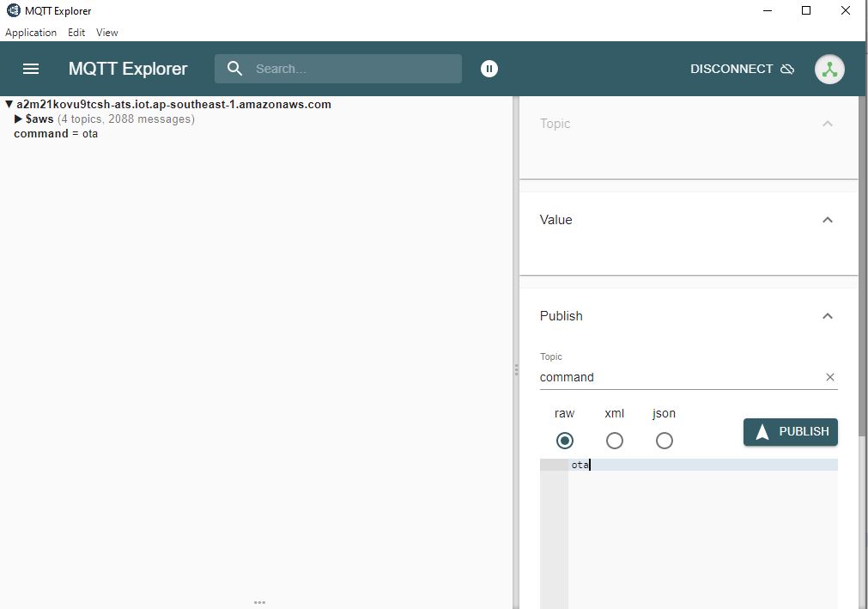Click the MQTT Explorer app icon in the title bar
Viewport: 868px width, 609px height.
pyautogui.click(x=13, y=10)
